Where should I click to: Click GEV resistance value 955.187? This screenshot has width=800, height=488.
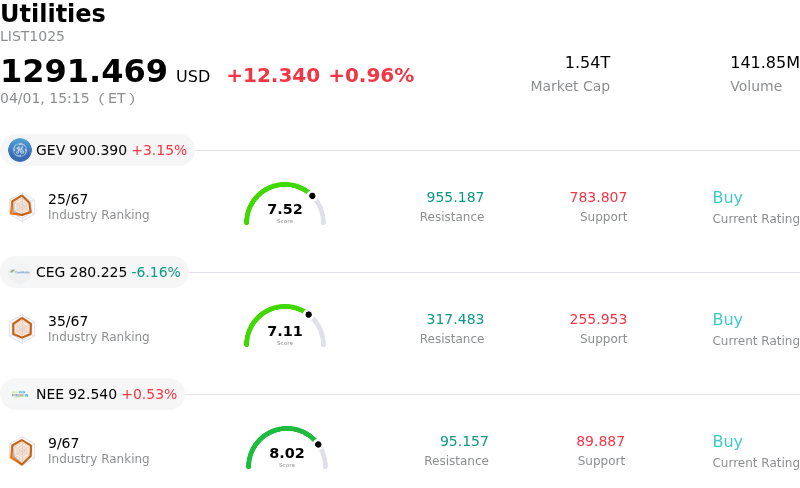tap(455, 198)
